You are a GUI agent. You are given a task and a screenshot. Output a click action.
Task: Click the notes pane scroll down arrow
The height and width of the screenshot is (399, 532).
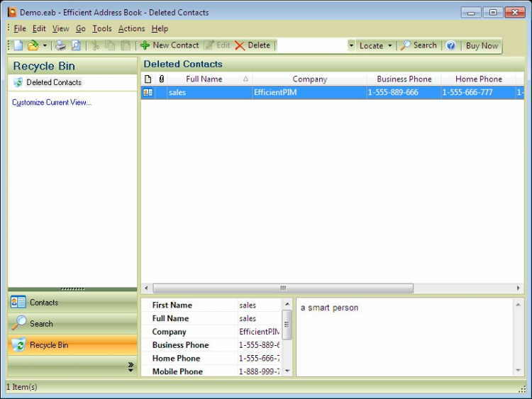coord(519,370)
